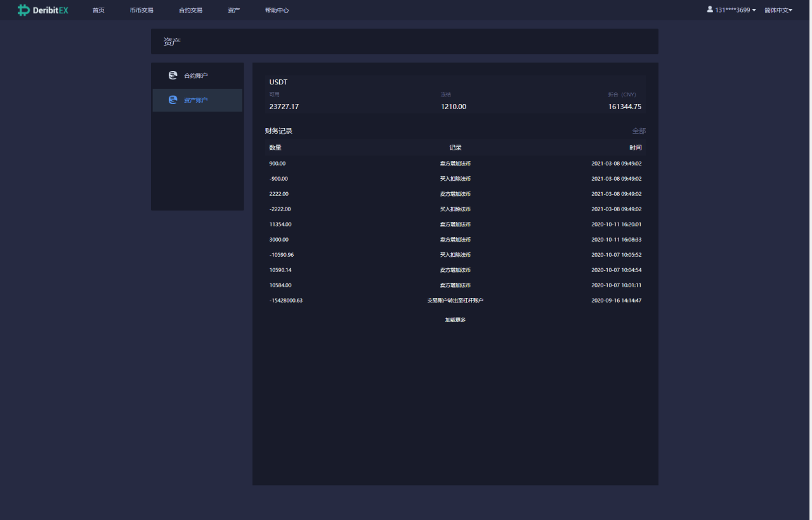
Task: Click 加载更多 to load more records
Action: click(455, 320)
